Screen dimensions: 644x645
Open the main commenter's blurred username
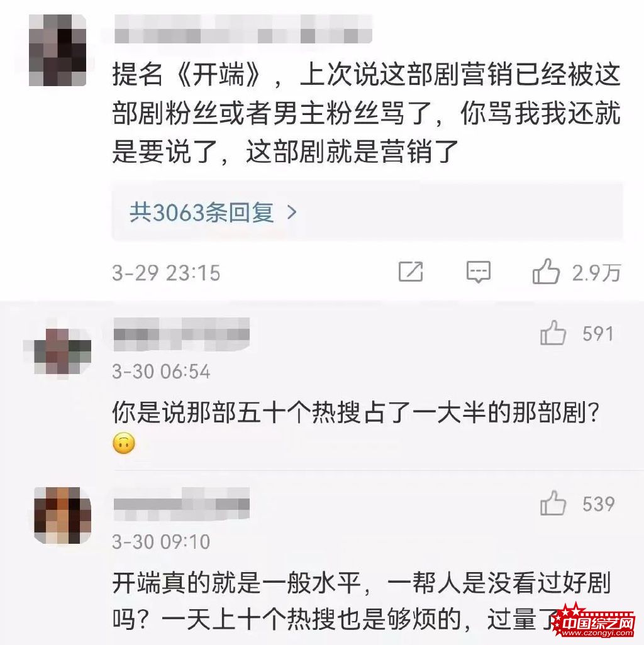coord(243,29)
